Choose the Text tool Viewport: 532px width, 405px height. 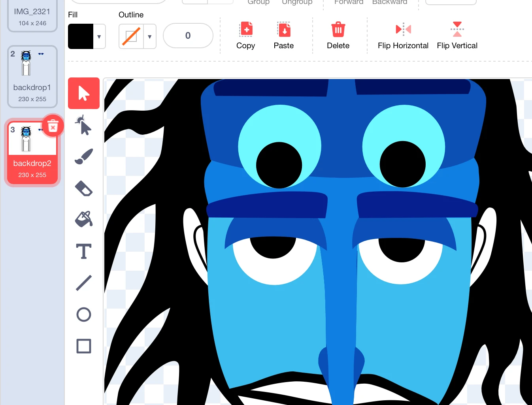(84, 251)
